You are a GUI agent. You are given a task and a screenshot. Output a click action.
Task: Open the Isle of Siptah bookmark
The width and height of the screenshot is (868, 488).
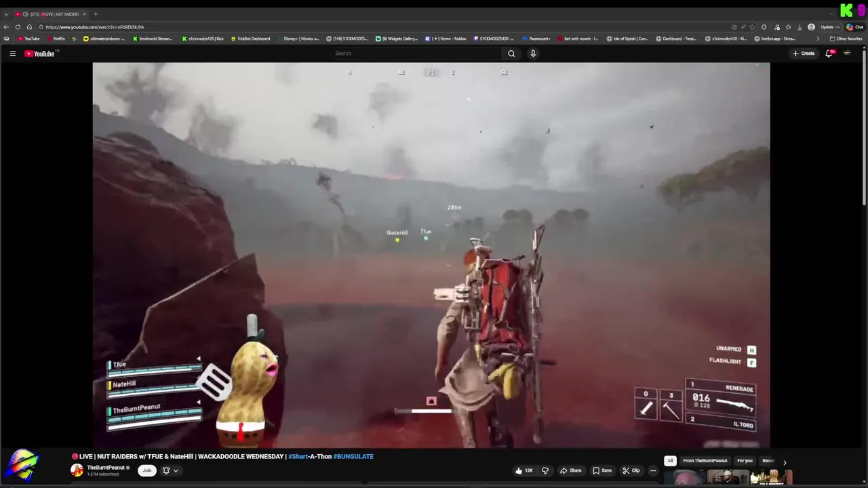(x=627, y=39)
